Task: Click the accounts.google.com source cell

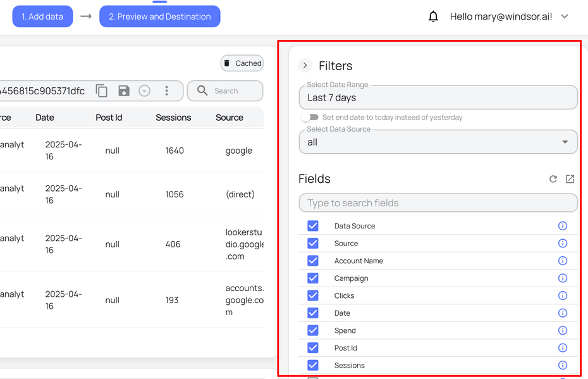Action: [244, 300]
